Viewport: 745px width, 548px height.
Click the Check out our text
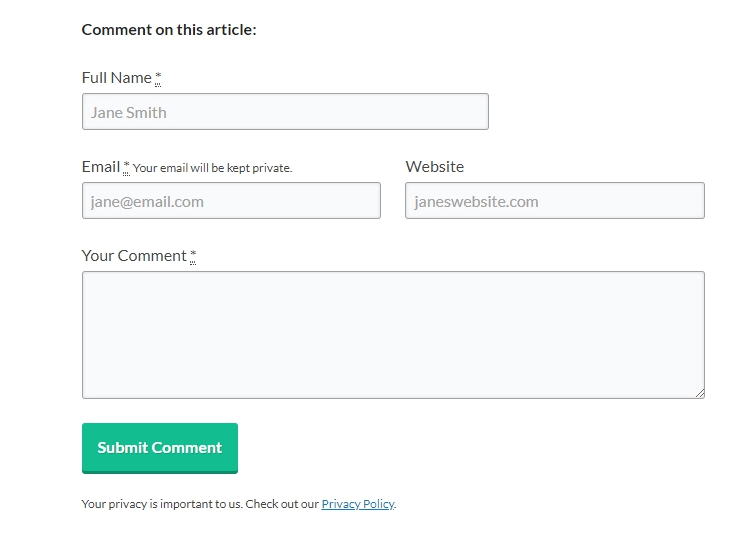pyautogui.click(x=283, y=504)
